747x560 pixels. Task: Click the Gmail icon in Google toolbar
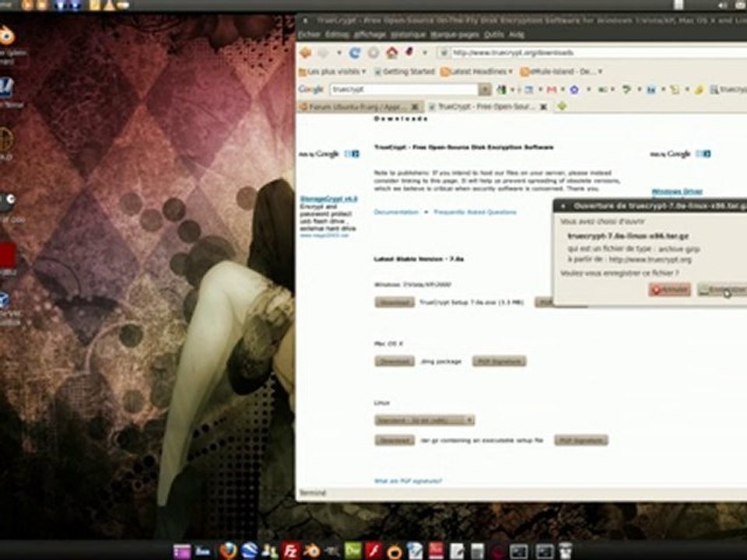click(551, 89)
